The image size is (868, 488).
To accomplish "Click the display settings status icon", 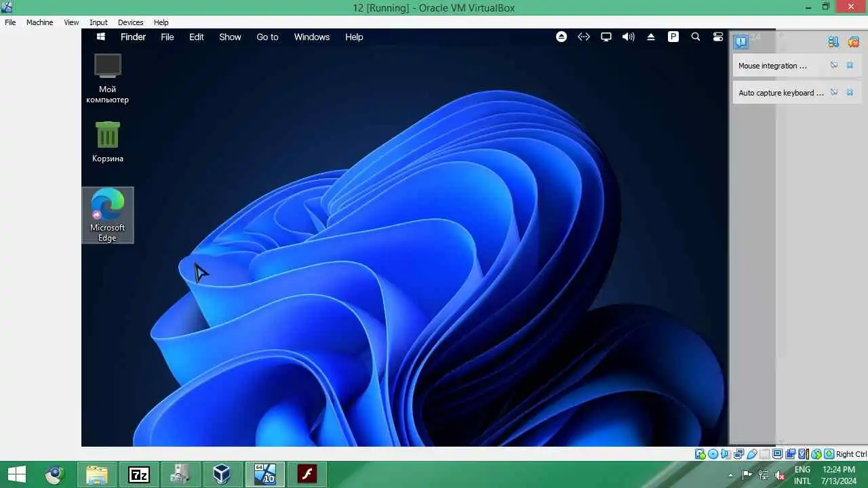I will [777, 454].
